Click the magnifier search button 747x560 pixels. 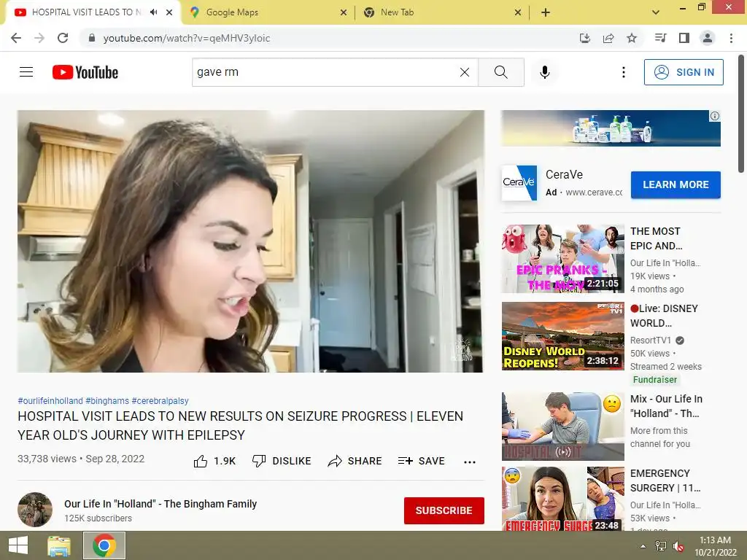[500, 72]
